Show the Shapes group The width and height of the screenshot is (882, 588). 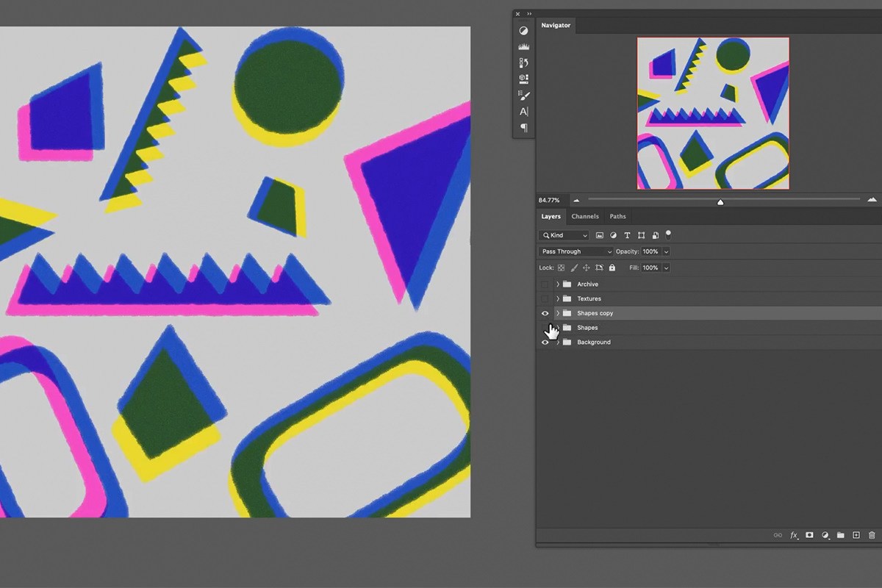click(545, 328)
